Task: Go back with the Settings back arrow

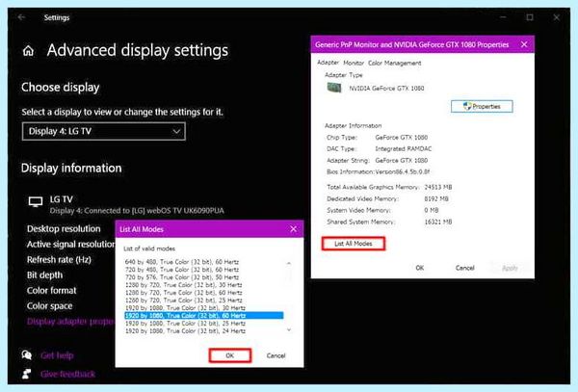Action: (x=21, y=17)
